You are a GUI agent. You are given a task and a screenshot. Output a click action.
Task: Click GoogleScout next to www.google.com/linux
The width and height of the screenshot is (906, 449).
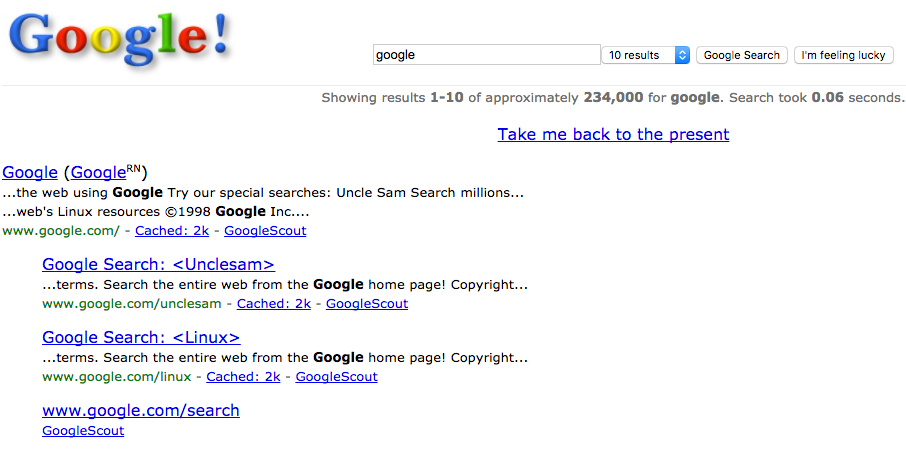coord(337,377)
